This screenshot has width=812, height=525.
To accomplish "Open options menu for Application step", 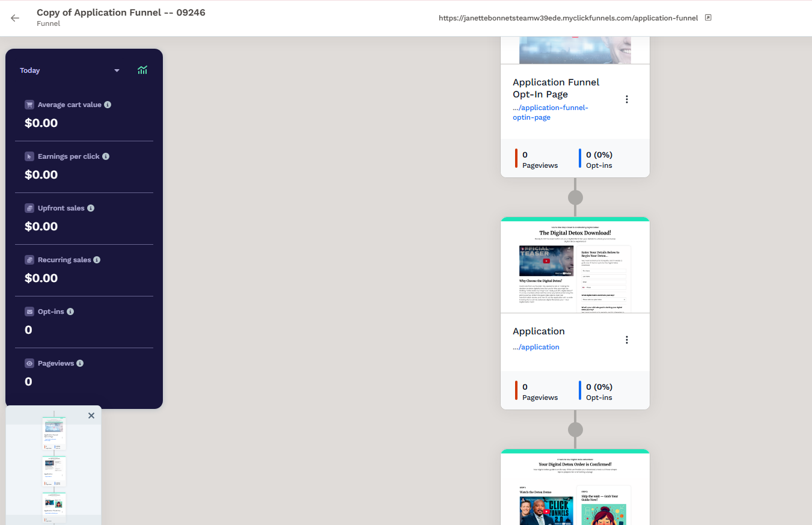I will point(627,340).
